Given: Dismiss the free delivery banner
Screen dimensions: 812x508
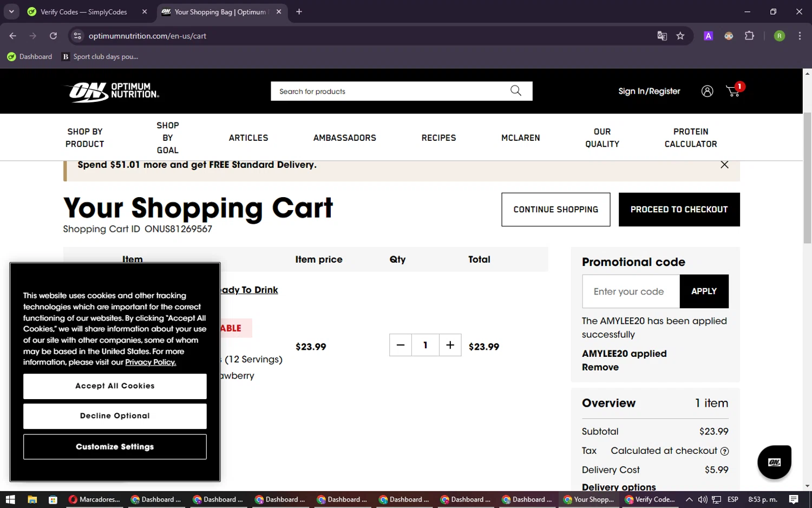Looking at the screenshot, I should (724, 165).
